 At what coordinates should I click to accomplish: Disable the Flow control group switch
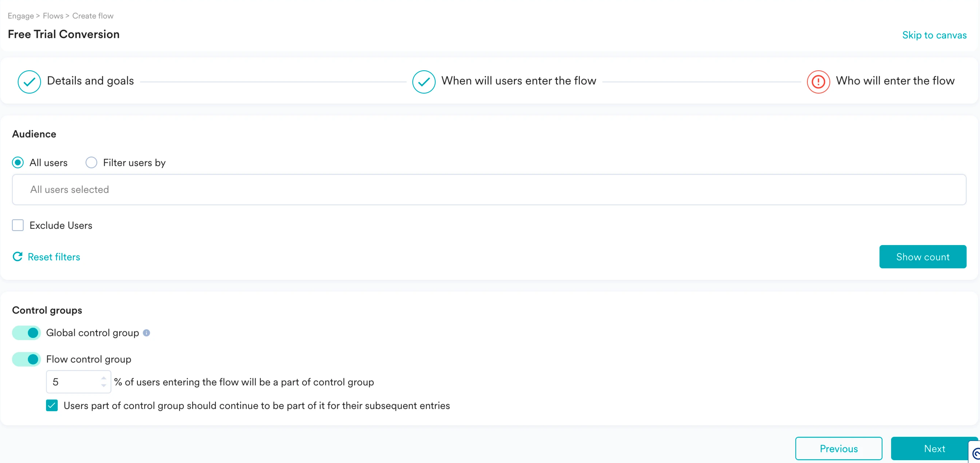coord(26,359)
